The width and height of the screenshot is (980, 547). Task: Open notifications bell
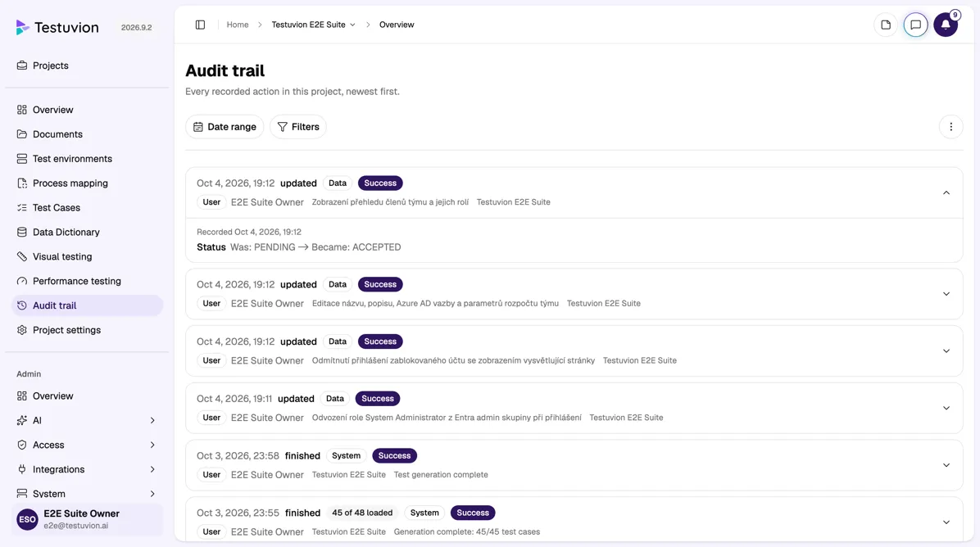click(946, 25)
